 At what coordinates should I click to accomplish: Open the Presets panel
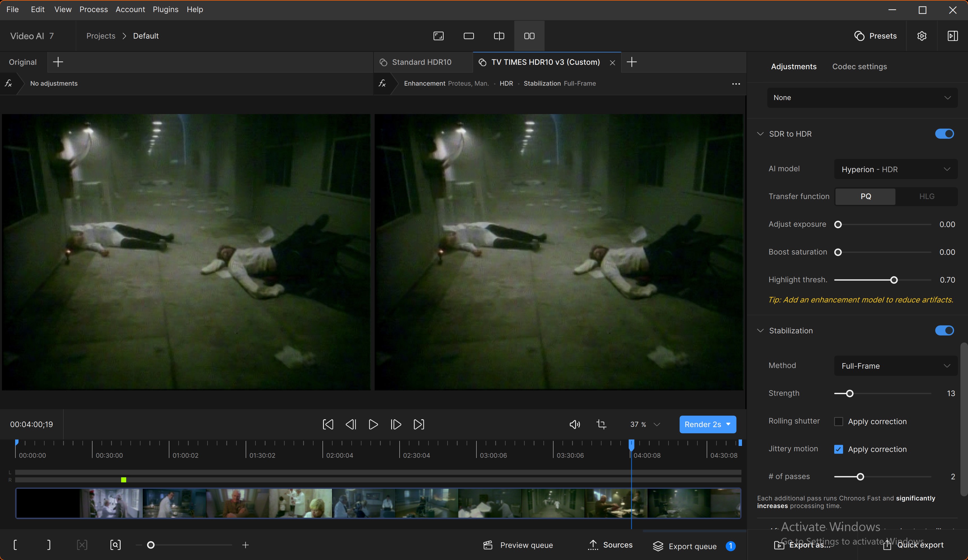coord(875,36)
